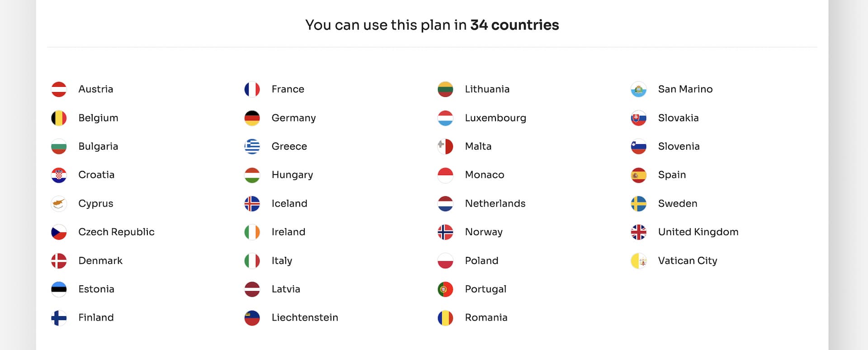The height and width of the screenshot is (350, 868).
Task: Select the Germany country label
Action: [293, 118]
